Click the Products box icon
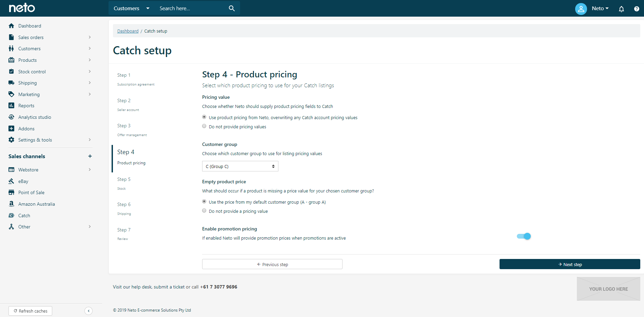This screenshot has width=644, height=317. pos(12,60)
